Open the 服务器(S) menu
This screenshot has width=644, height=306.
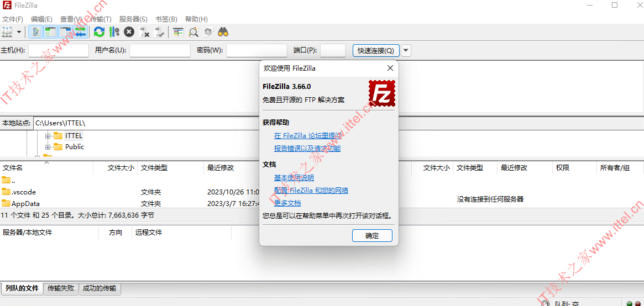tap(133, 19)
